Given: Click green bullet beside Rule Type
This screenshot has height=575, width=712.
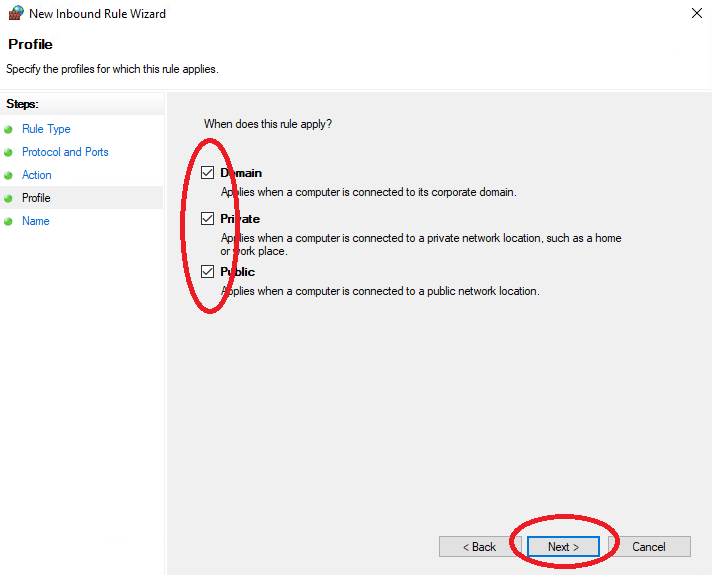Looking at the screenshot, I should [x=8, y=130].
